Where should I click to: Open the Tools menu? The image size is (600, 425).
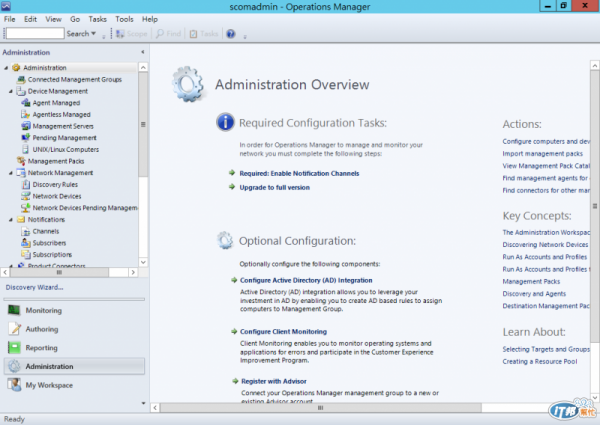(x=124, y=19)
